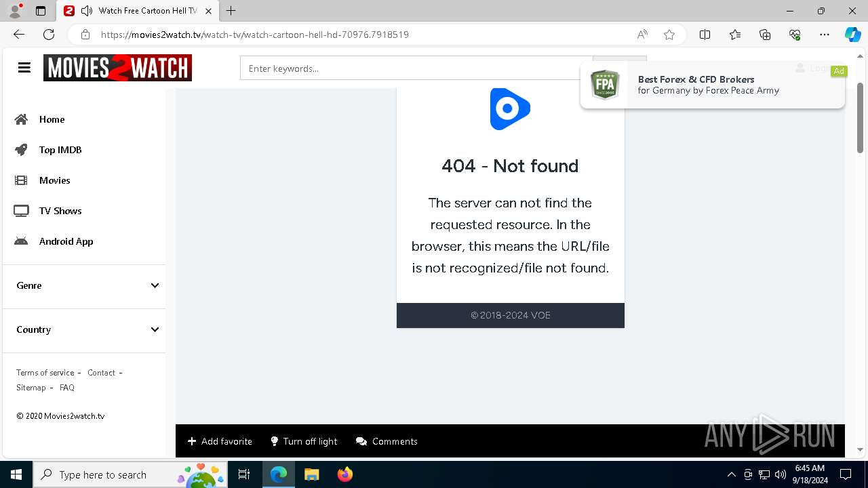Open Sitemap link
This screenshot has height=488, width=868.
(x=31, y=388)
